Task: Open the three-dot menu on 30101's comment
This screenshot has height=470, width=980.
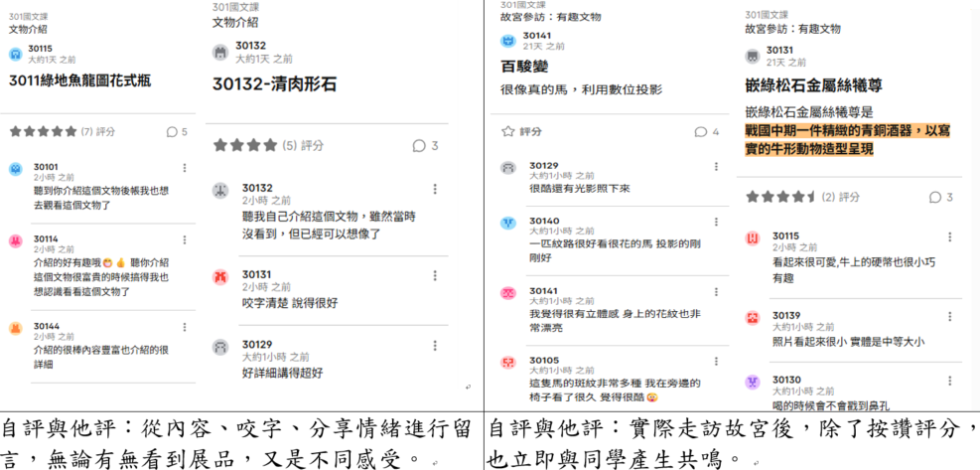Action: click(x=185, y=168)
